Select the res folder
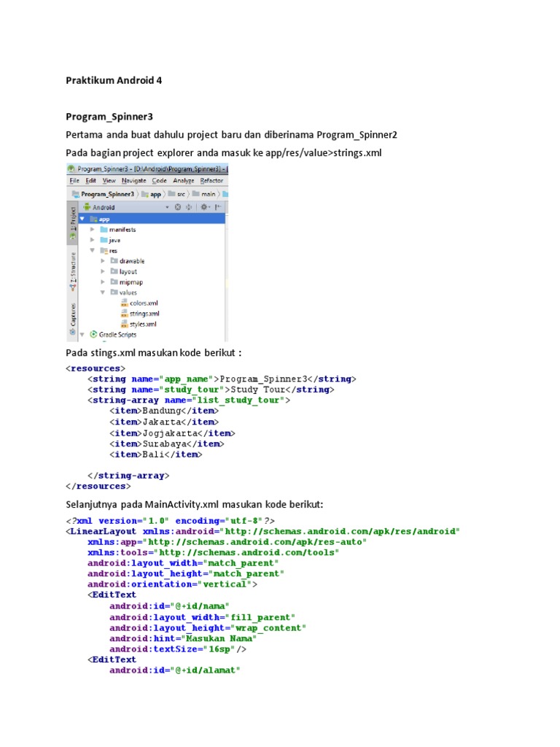Image resolution: width=560 pixels, height=747 pixels. [x=113, y=251]
